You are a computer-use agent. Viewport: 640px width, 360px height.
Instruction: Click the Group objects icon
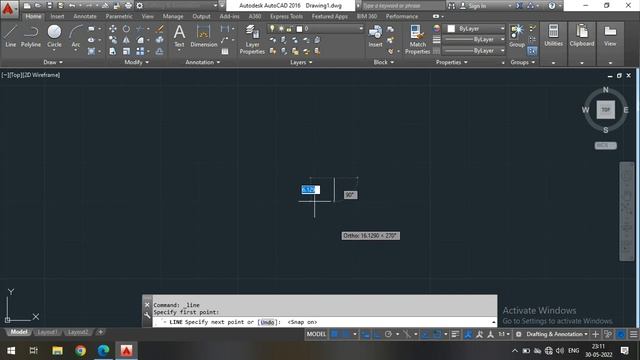click(x=517, y=35)
